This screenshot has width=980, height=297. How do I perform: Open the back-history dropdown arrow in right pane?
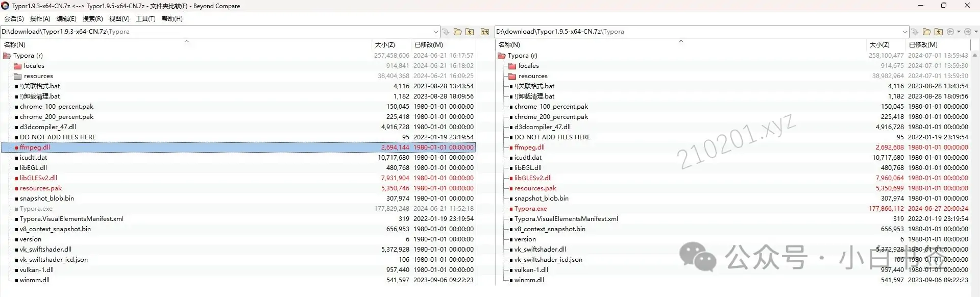coord(959,32)
